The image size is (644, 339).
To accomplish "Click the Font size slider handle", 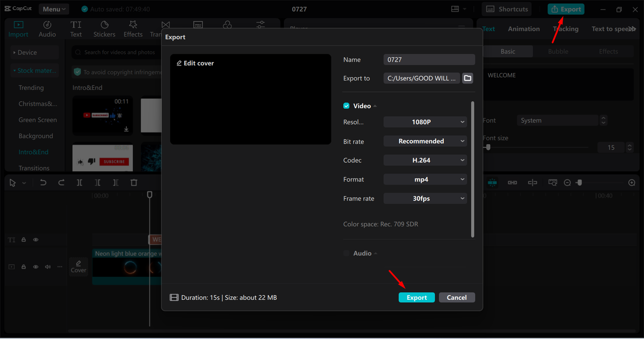I will coord(488,147).
